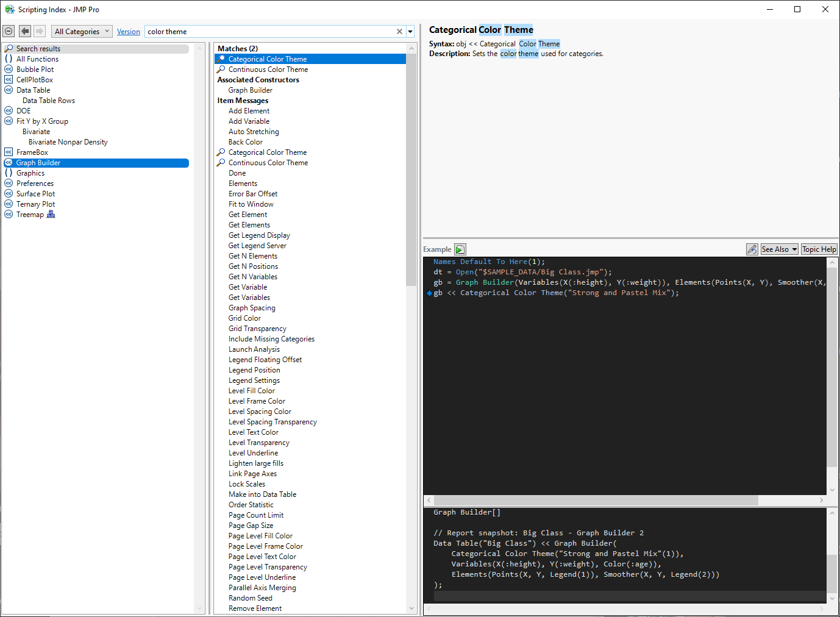Select Continuous Color Theme in Matches
840x617 pixels.
268,70
